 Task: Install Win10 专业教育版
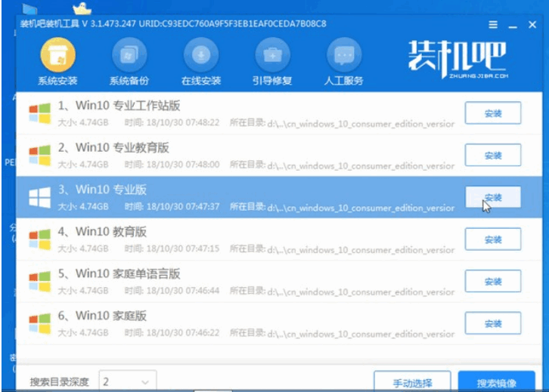tap(493, 155)
